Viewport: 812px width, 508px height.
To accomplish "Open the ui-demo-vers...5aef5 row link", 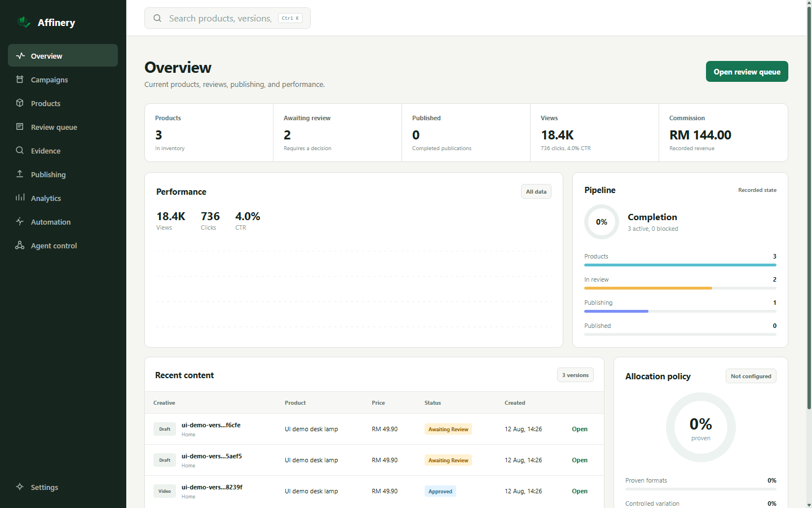I will point(580,460).
